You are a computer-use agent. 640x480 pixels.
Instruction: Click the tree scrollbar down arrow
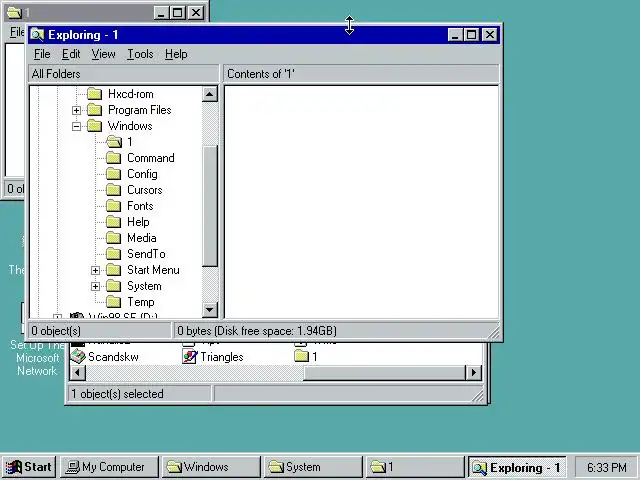tap(210, 310)
